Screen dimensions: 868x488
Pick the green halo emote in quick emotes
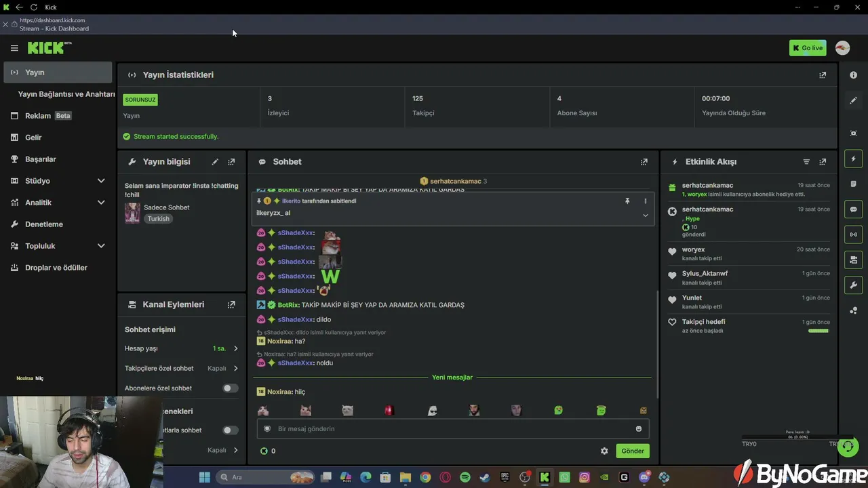tap(601, 410)
